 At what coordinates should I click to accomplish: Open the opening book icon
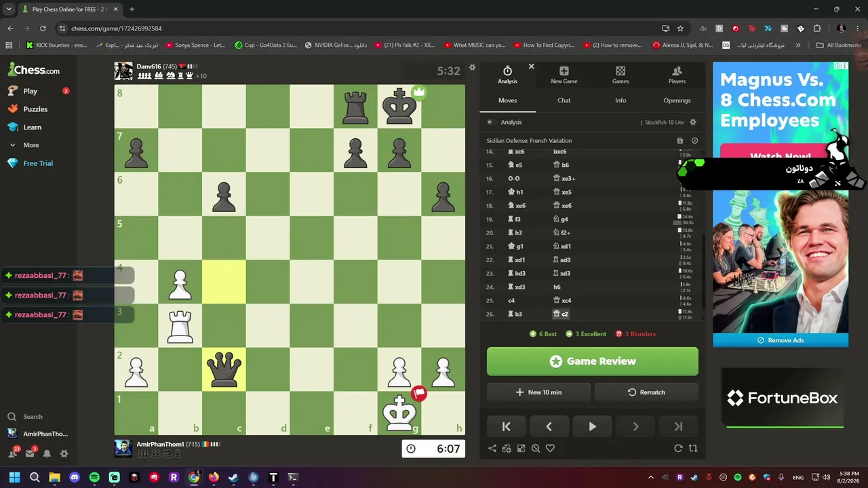click(x=680, y=141)
